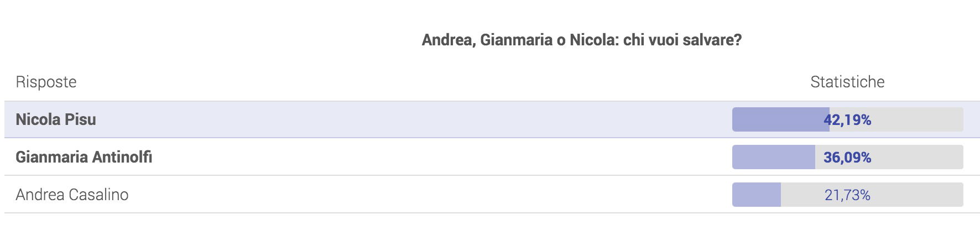Click the Statistiche column header
This screenshot has height=230, width=980.
coord(847,82)
